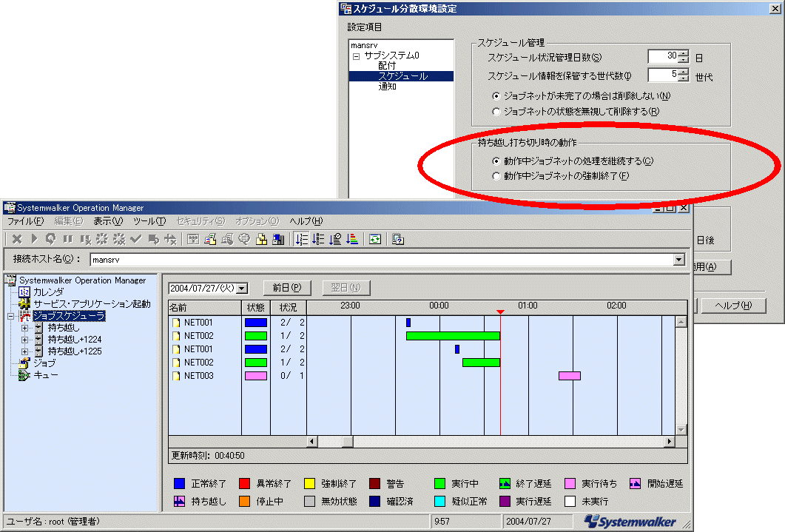Select 配付 in the settings tree
The height and width of the screenshot is (532, 785).
click(387, 66)
